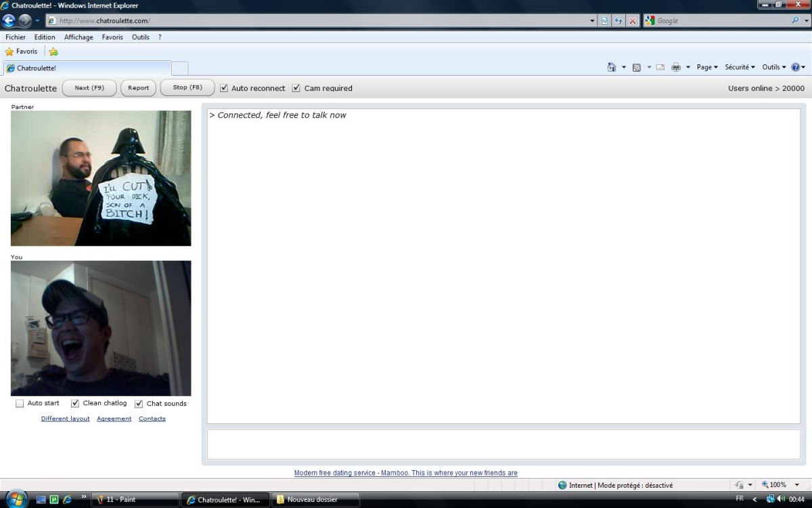This screenshot has height=508, width=812.
Task: Open the Page command bar dropdown
Action: click(707, 67)
